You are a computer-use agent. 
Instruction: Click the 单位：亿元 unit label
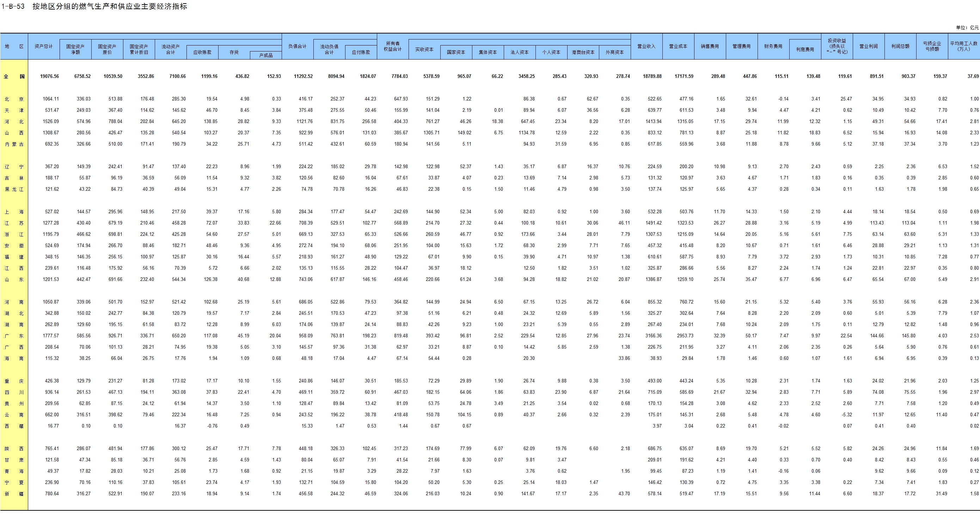[x=967, y=28]
